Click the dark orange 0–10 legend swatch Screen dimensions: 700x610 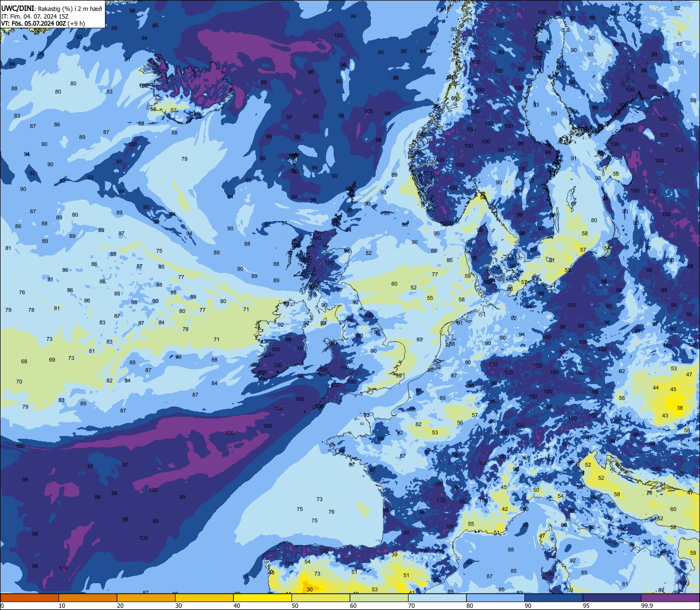click(30, 597)
